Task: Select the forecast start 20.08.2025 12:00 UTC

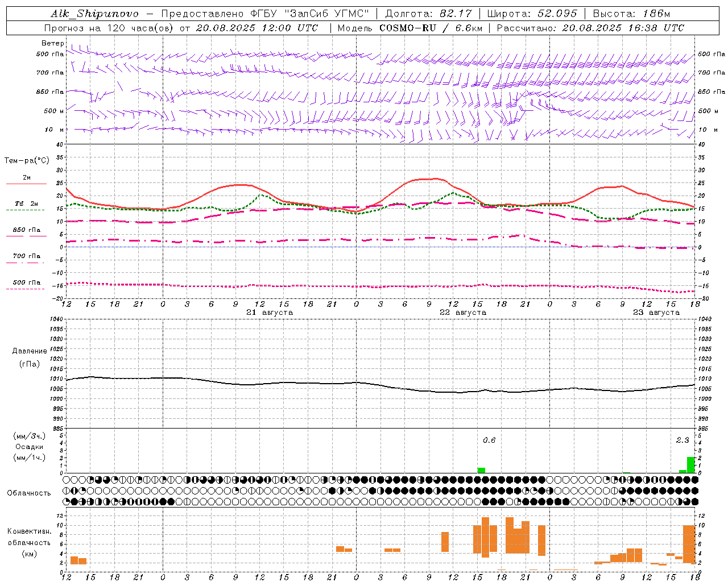Action: (x=257, y=28)
